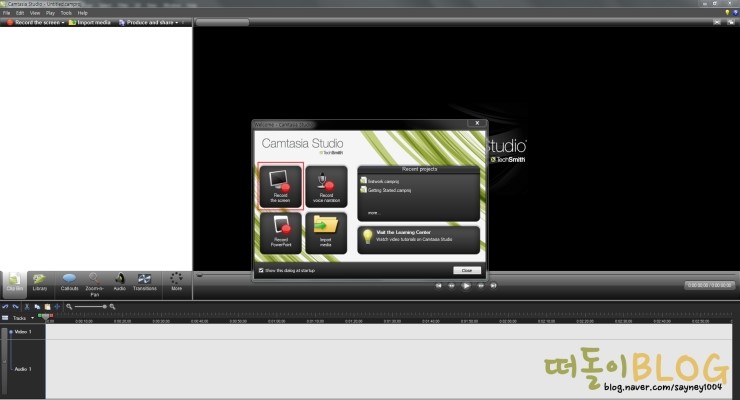Image resolution: width=740 pixels, height=400 pixels.
Task: Expand Record the screen dropdown arrow
Action: (63, 23)
